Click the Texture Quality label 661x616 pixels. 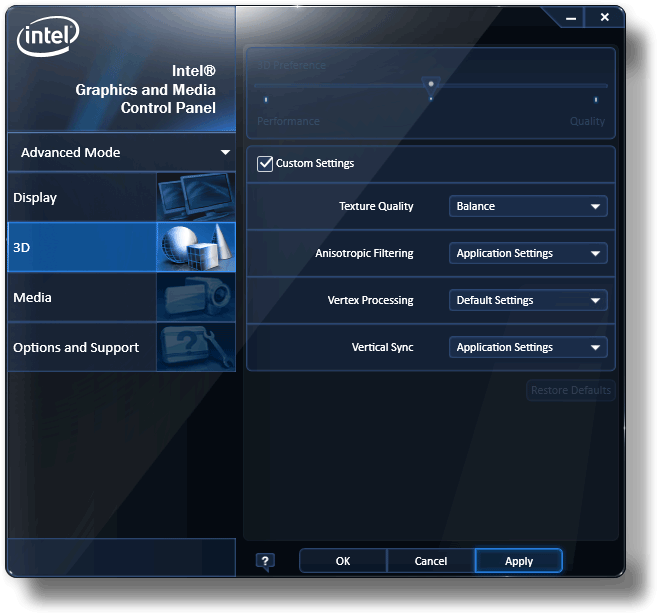(x=376, y=206)
